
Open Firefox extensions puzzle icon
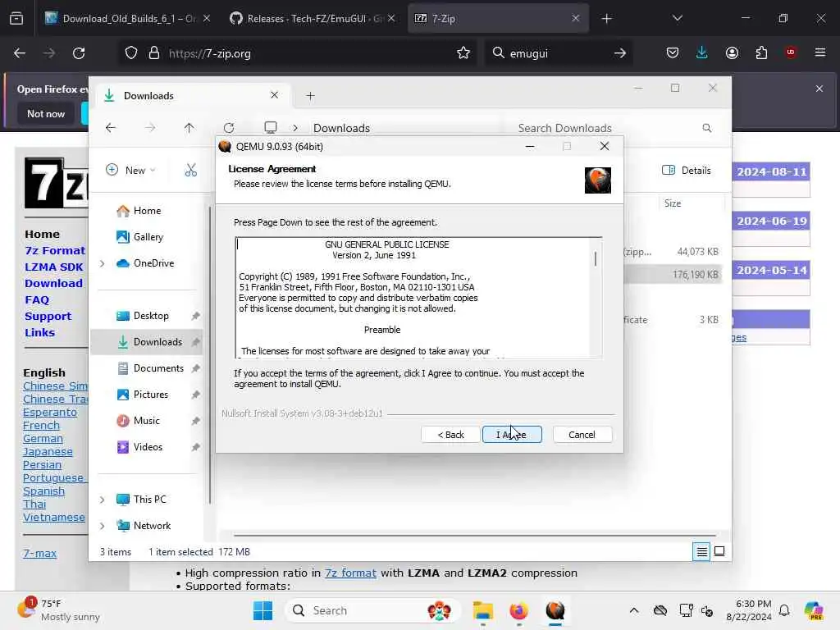click(x=761, y=53)
